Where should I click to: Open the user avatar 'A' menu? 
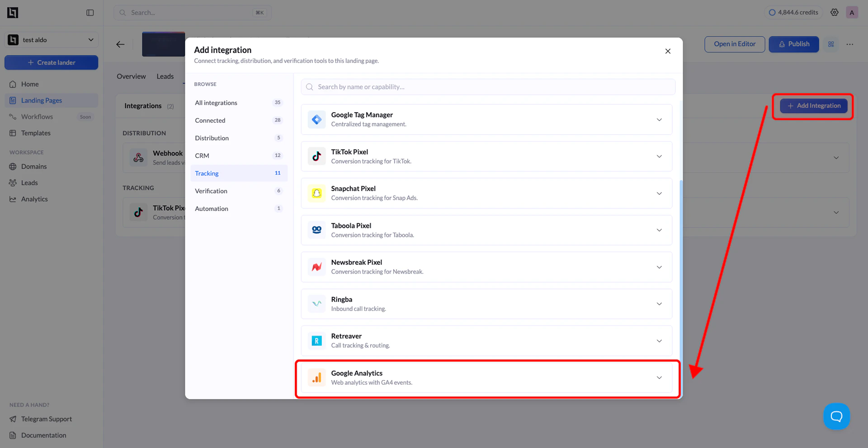(852, 13)
